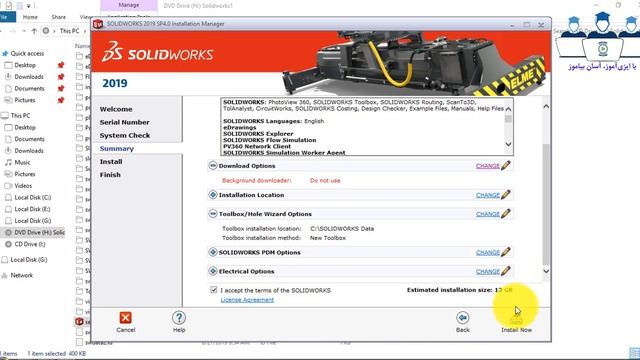
Task: Expand SOLIDWORKS PDM Options section
Action: (x=213, y=252)
